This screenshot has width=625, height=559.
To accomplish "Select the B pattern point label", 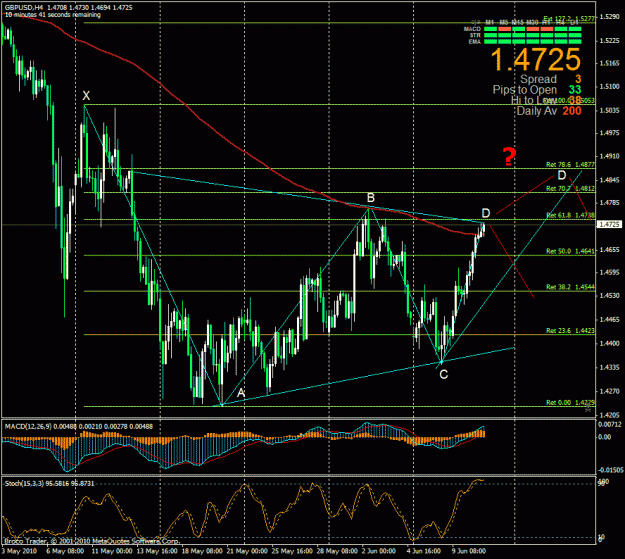I will coord(371,198).
